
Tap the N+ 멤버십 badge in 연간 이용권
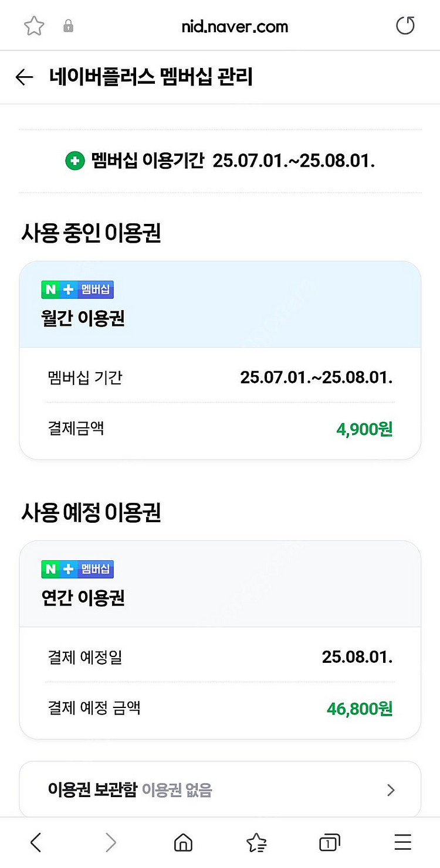[77, 569]
